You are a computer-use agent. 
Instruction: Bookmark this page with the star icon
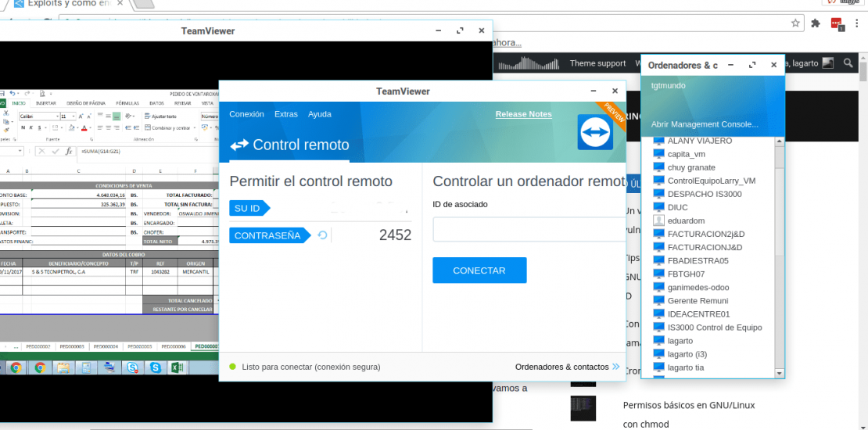point(795,23)
